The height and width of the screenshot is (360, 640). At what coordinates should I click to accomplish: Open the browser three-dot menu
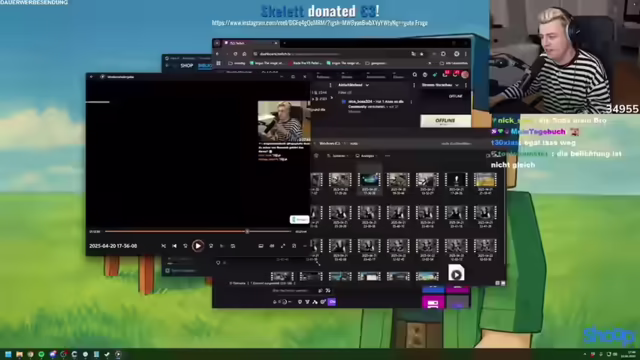[466, 54]
